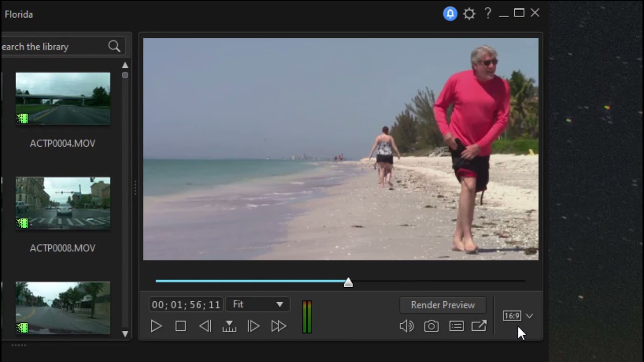
Task: Take a snapshot with the camera icon
Action: [431, 326]
